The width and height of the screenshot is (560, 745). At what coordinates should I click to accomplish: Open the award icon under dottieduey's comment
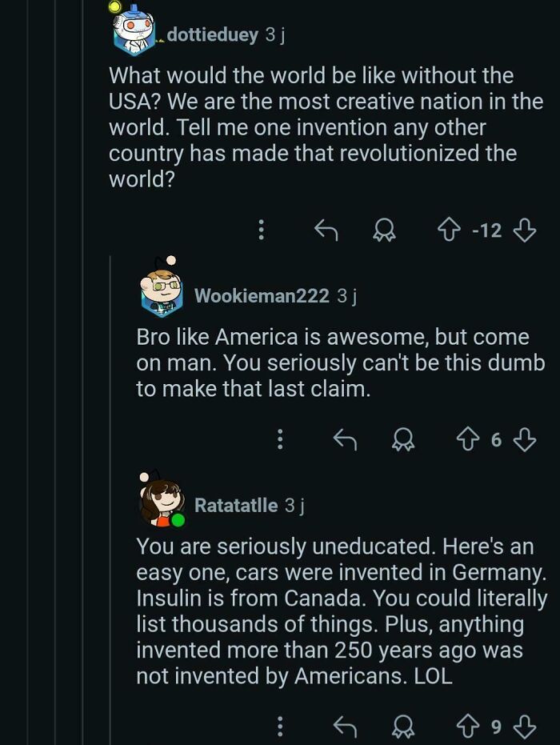385,231
